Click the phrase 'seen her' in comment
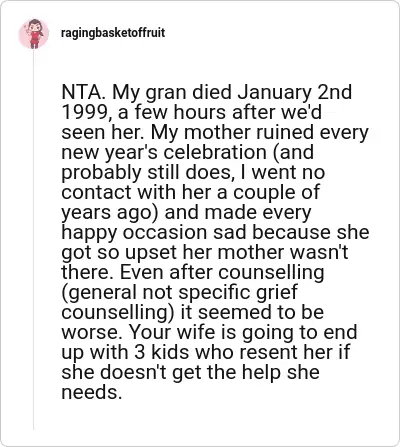This screenshot has height=447, width=400. (x=100, y=133)
